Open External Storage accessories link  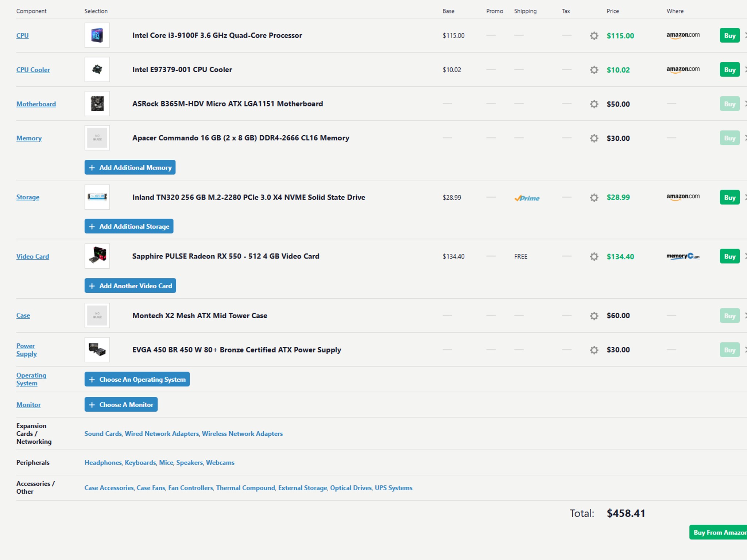pos(302,488)
